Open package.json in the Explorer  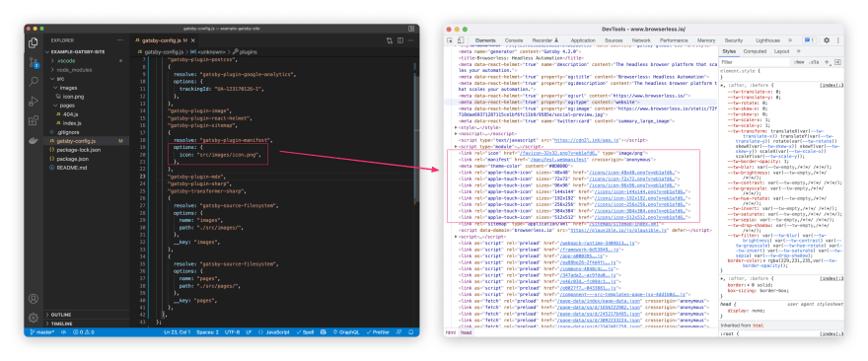pos(72,159)
